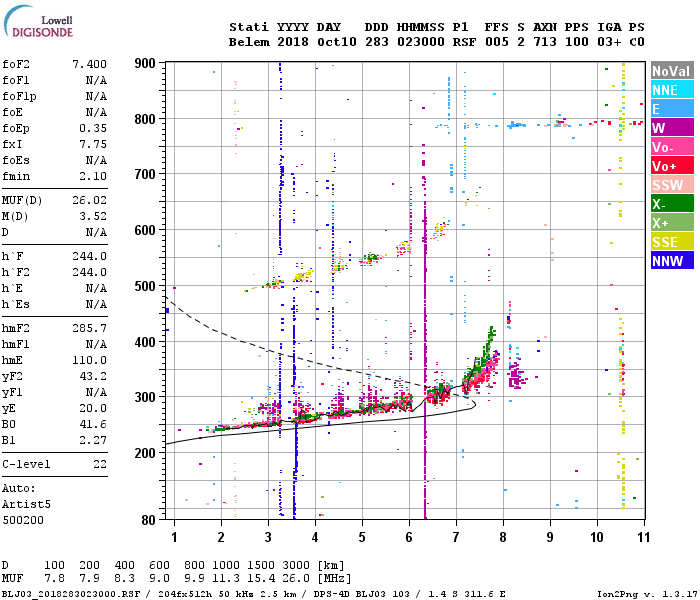Select the NoVal legend swatch
This screenshot has height=600, width=700.
(672, 71)
